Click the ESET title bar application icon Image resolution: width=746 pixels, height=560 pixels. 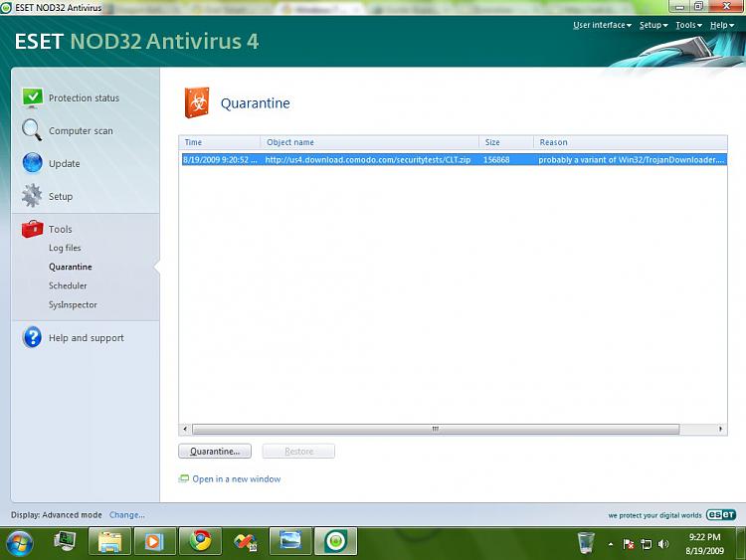(x=6, y=8)
